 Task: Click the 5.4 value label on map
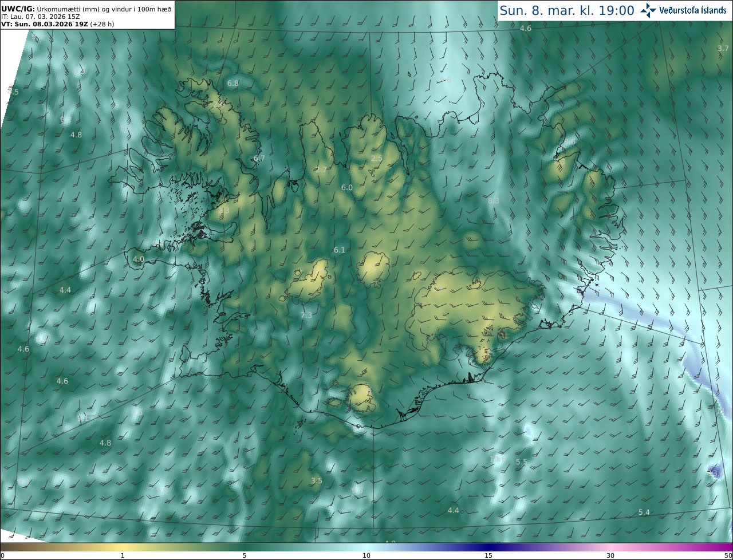tap(644, 512)
